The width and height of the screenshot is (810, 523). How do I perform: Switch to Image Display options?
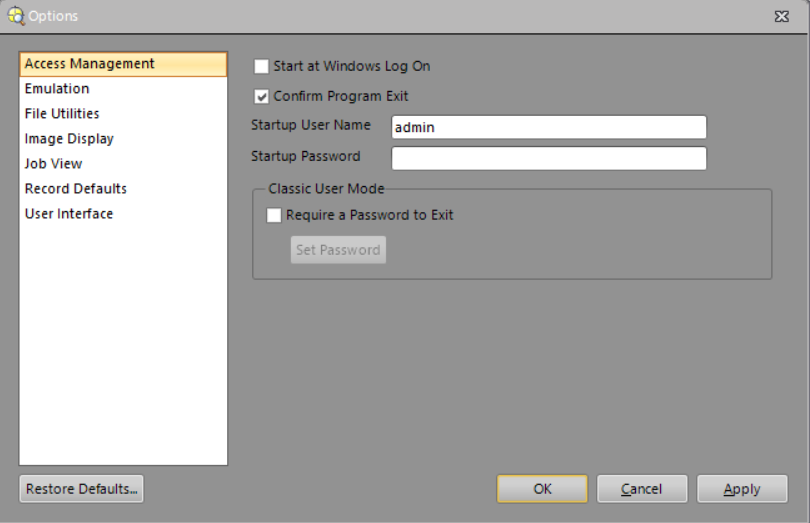tap(123, 139)
